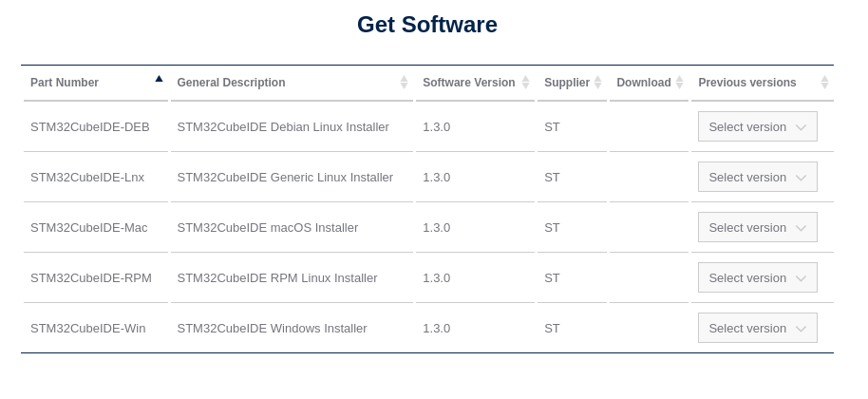
Task: Open Select version dropdown for STM32CubeIDE-RPM
Action: (x=757, y=278)
